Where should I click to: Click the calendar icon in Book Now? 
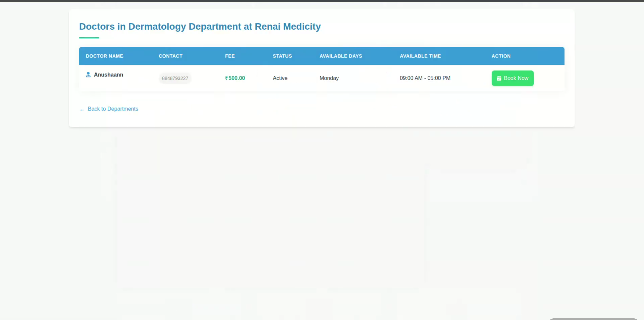[x=499, y=78]
